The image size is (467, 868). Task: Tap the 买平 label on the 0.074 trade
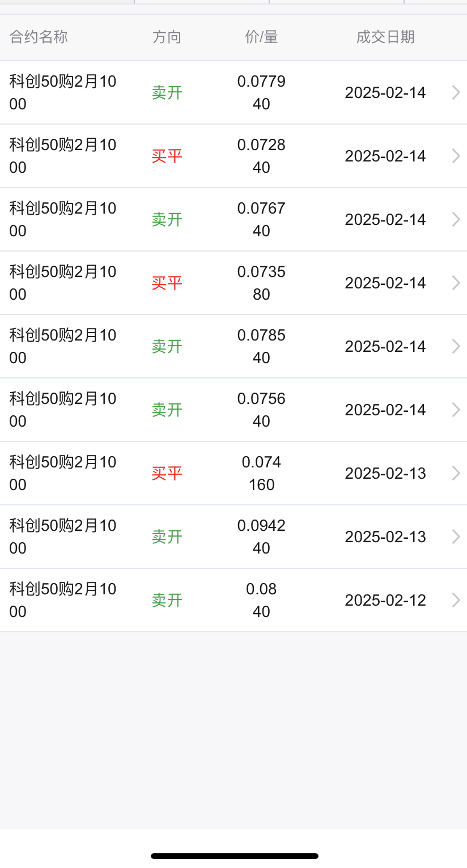[167, 473]
